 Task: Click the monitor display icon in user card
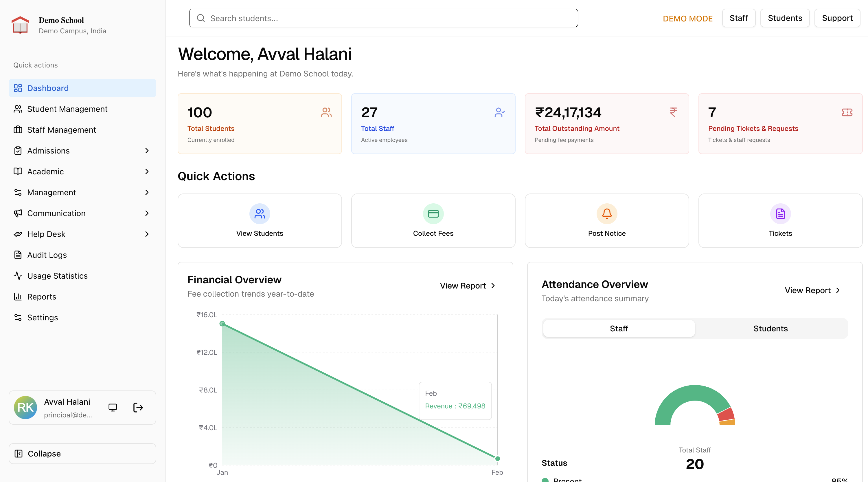(113, 408)
